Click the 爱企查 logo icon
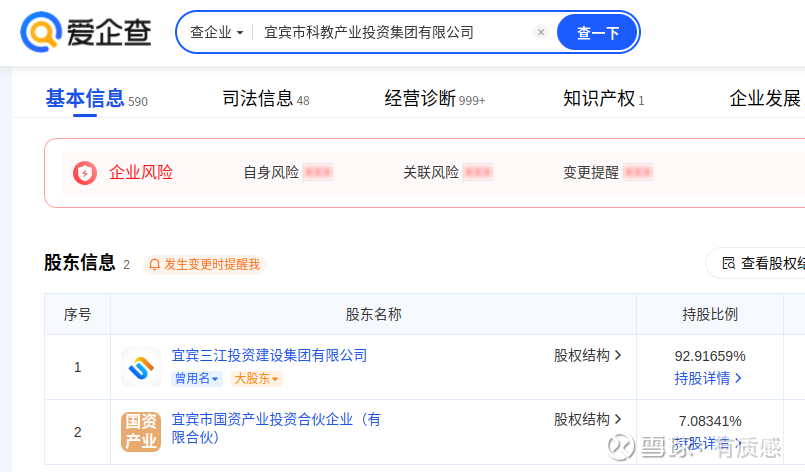This screenshot has height=472, width=805. pos(40,32)
